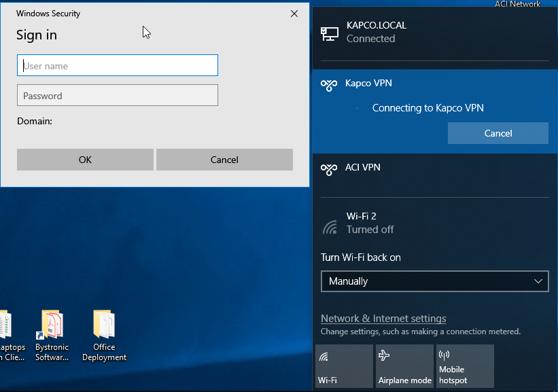The image size is (558, 392).
Task: Click the Kapco VPN icon
Action: pos(329,85)
